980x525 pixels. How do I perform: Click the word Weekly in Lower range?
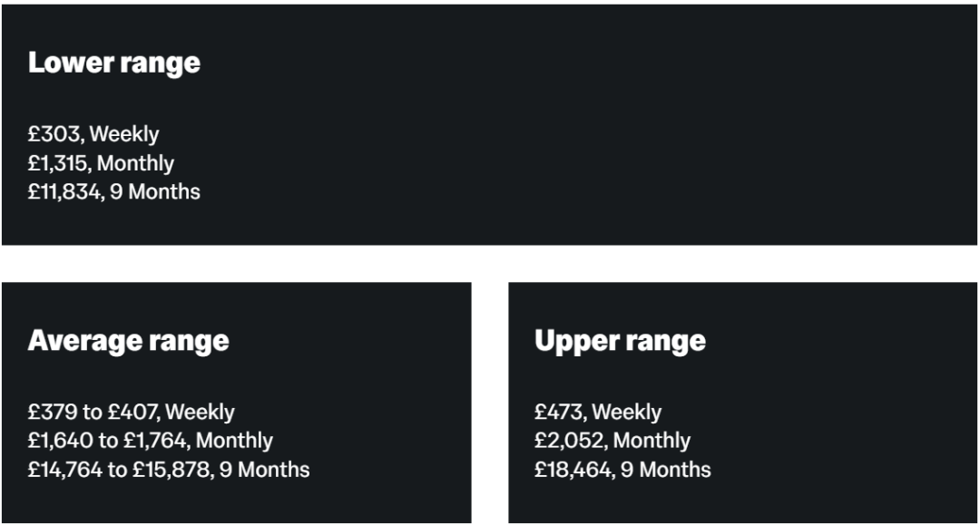[x=124, y=134]
